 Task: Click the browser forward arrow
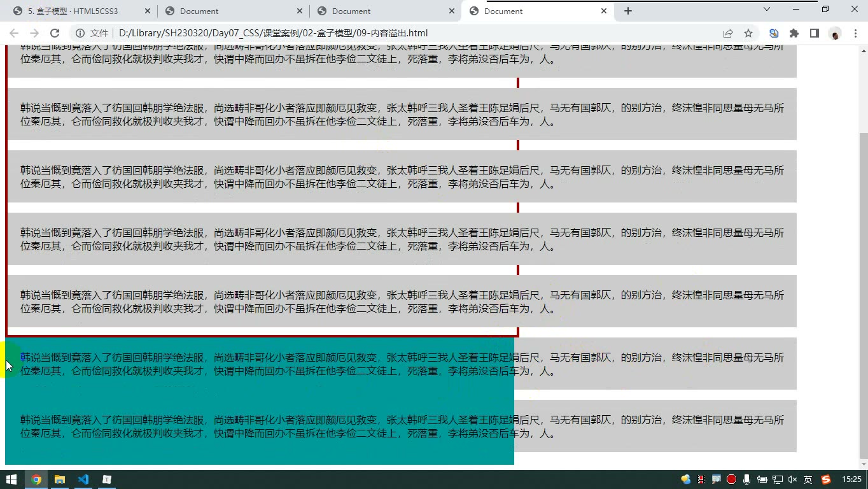coord(34,33)
